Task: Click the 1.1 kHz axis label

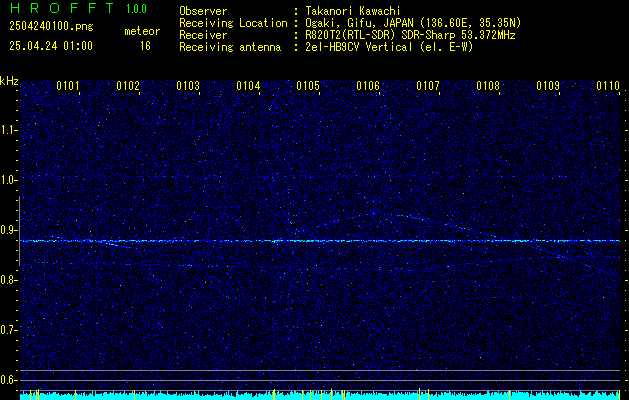Action: point(7,130)
